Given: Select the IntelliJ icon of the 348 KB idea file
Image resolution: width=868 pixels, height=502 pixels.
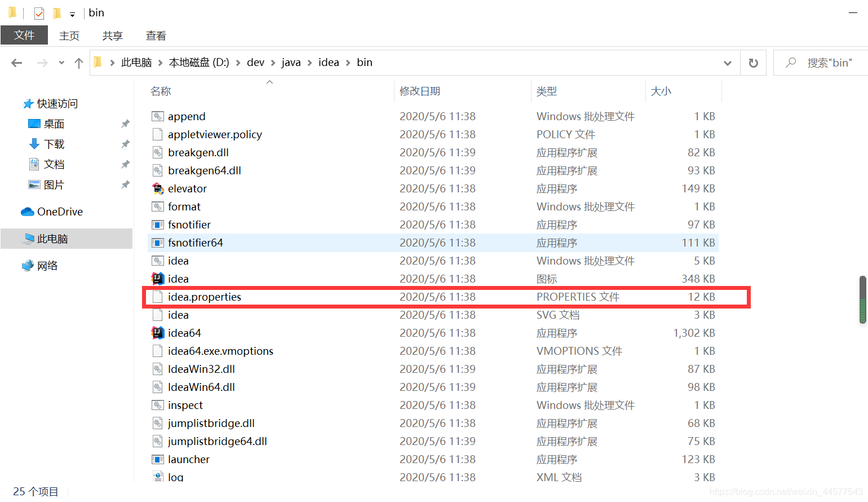Looking at the screenshot, I should pyautogui.click(x=158, y=279).
